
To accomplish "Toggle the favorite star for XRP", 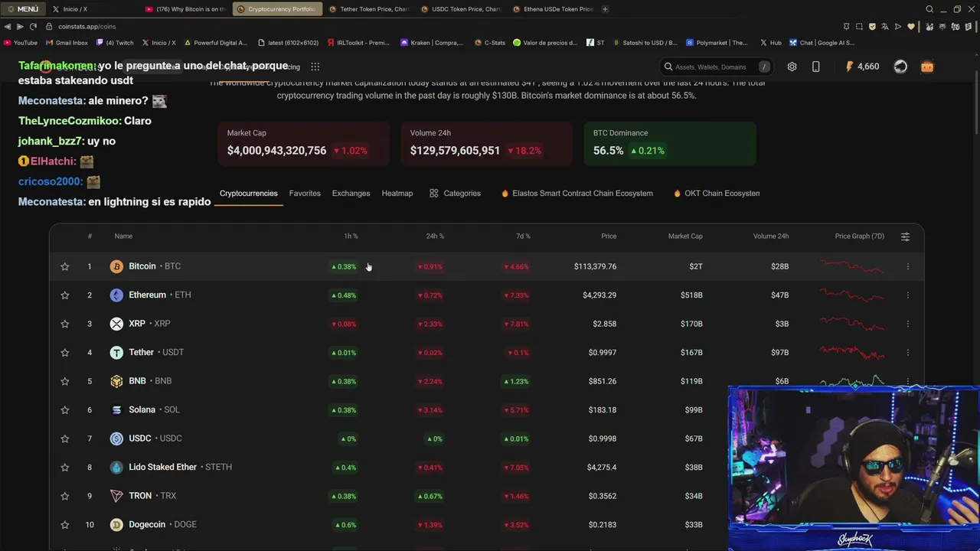I will click(x=65, y=324).
